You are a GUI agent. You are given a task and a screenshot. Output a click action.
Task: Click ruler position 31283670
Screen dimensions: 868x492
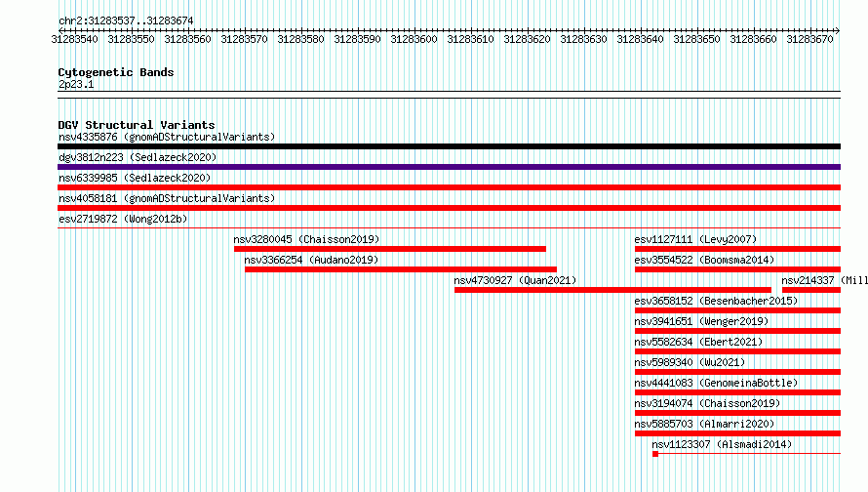[x=809, y=39]
